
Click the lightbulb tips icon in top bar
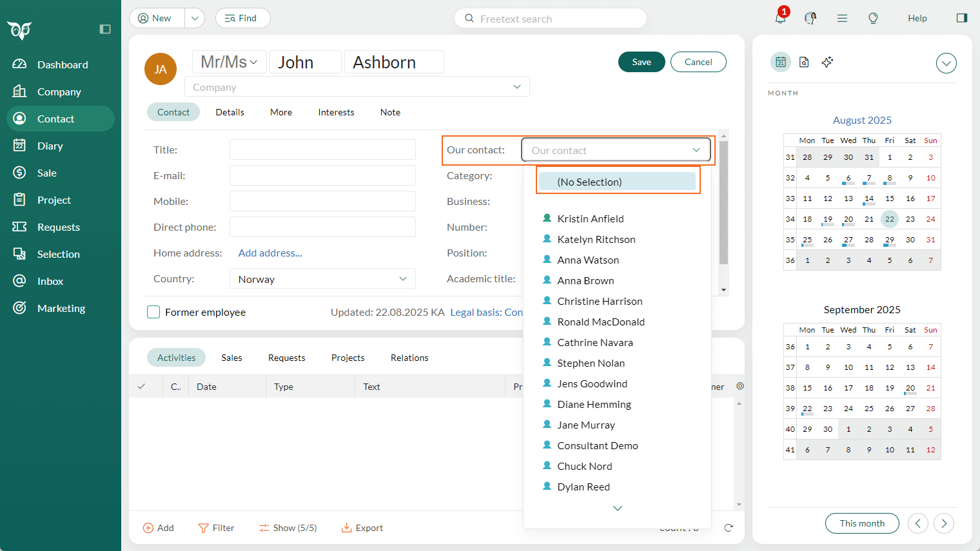(x=873, y=18)
